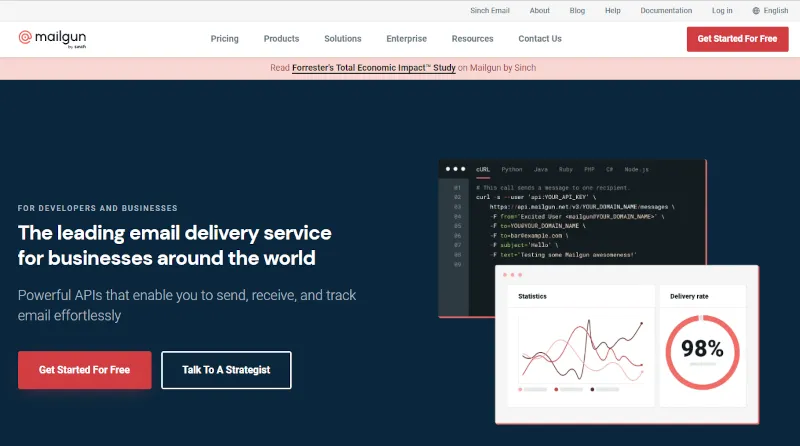Open the Pricing menu item

tap(224, 39)
